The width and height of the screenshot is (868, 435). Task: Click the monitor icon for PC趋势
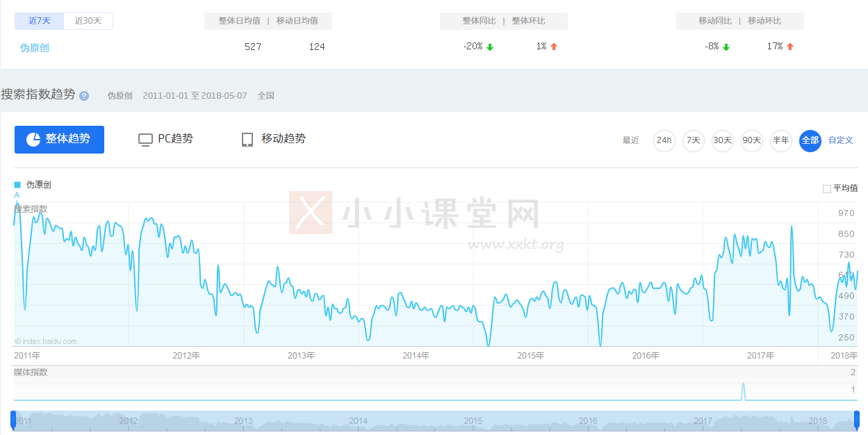(x=145, y=140)
